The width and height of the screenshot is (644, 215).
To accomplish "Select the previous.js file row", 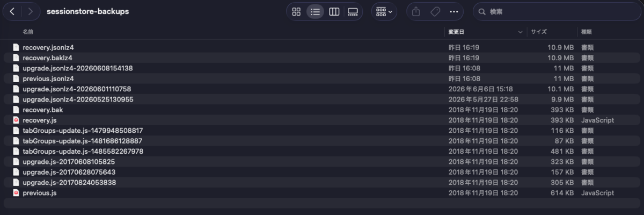I will tap(322, 192).
